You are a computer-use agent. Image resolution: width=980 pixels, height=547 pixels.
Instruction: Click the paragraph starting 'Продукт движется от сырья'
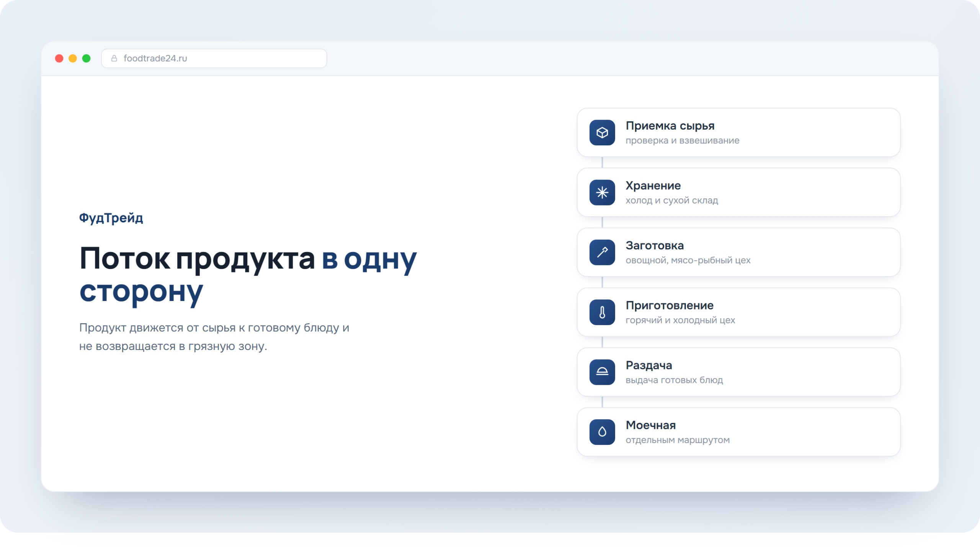tap(214, 337)
